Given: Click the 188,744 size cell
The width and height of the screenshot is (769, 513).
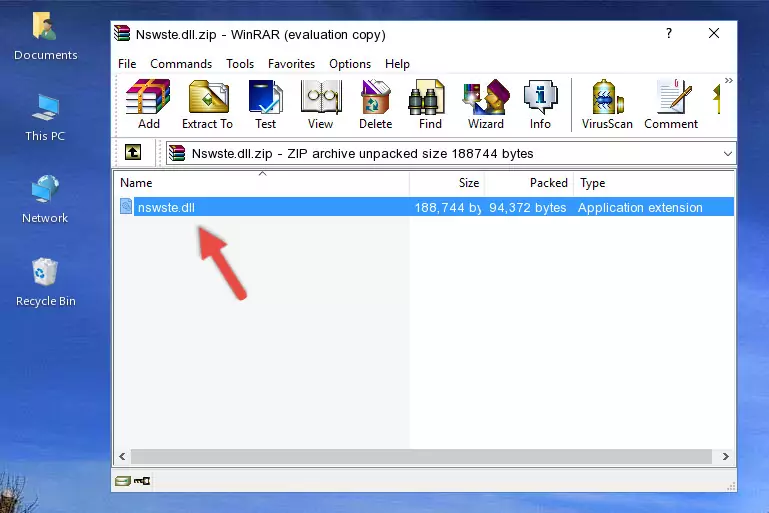Looking at the screenshot, I should [447, 207].
